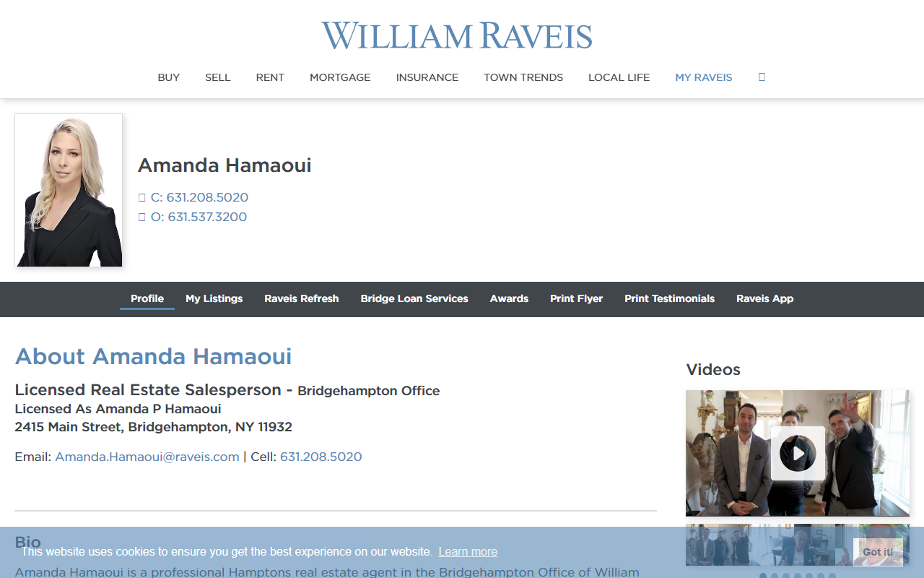
Task: Click the phone icon beside O: 631.537.3200
Action: (x=142, y=217)
